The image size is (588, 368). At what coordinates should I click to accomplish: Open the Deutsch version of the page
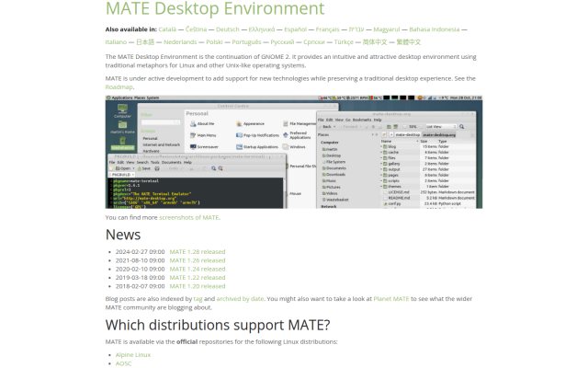pyautogui.click(x=228, y=29)
